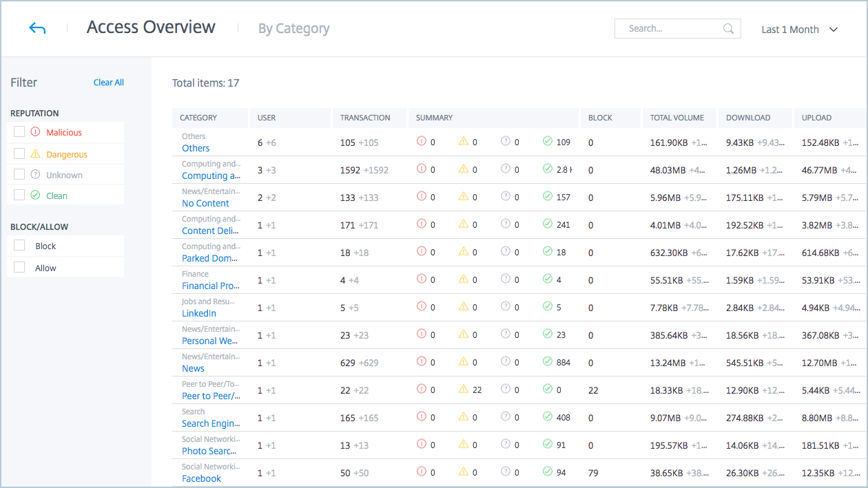
Task: Check the Allow filter checkbox
Action: pyautogui.click(x=19, y=268)
